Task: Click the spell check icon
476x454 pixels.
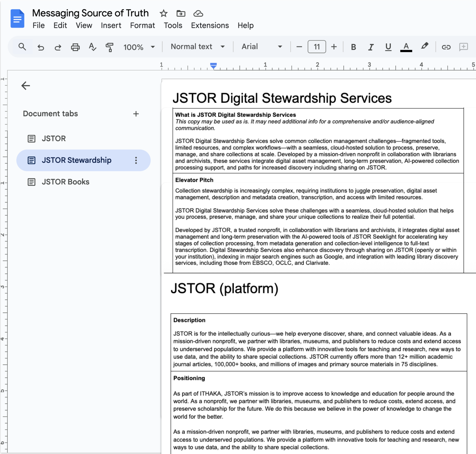Action: pos(92,47)
